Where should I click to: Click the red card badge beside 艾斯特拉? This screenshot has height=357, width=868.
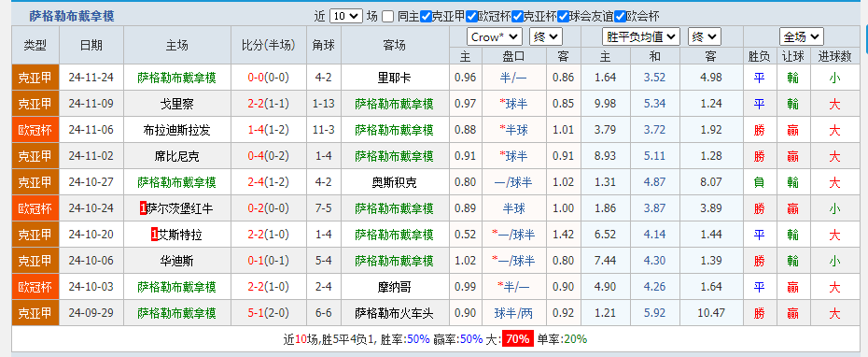click(x=154, y=236)
